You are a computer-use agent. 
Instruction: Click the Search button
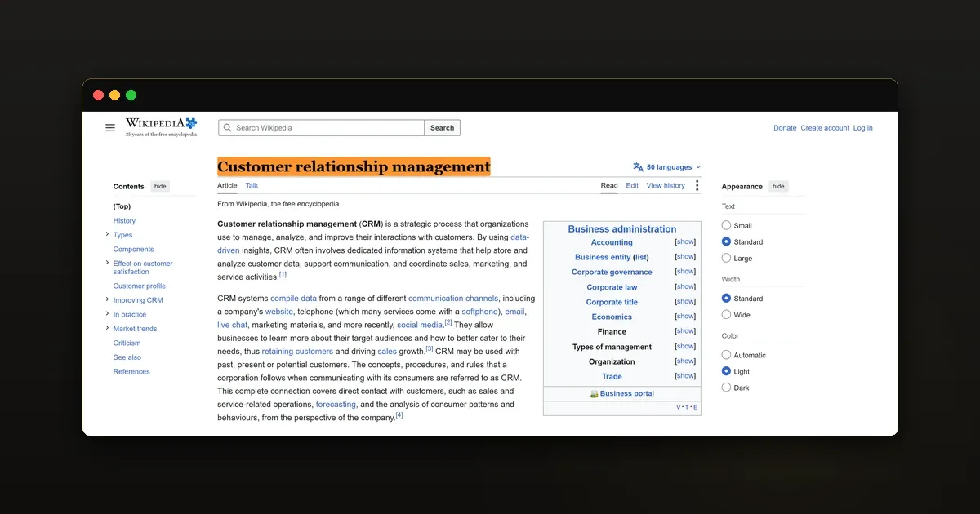coord(442,128)
